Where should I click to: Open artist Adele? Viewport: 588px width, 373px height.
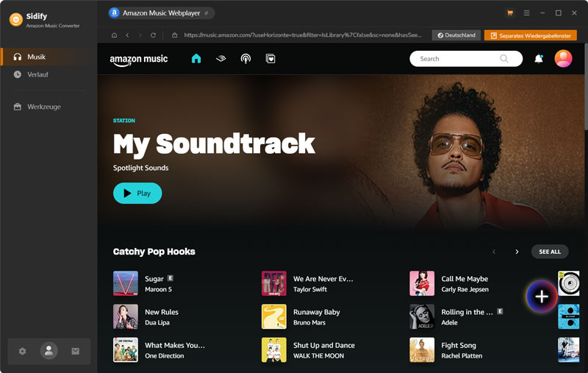(x=449, y=323)
